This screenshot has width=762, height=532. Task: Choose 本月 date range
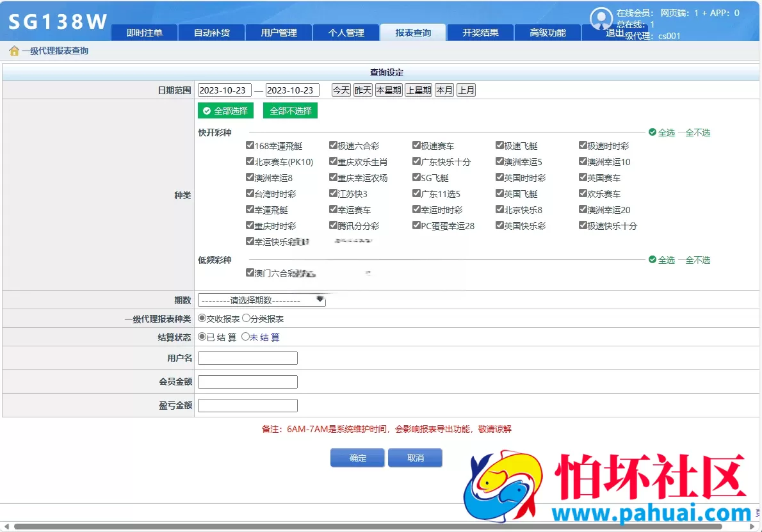(444, 90)
